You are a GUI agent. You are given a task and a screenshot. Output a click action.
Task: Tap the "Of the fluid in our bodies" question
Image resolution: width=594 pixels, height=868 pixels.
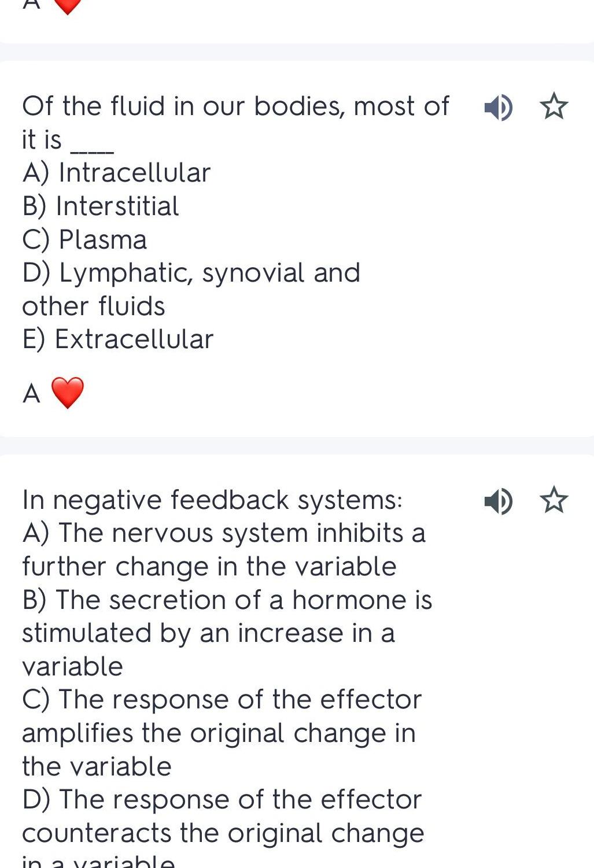pos(235,107)
